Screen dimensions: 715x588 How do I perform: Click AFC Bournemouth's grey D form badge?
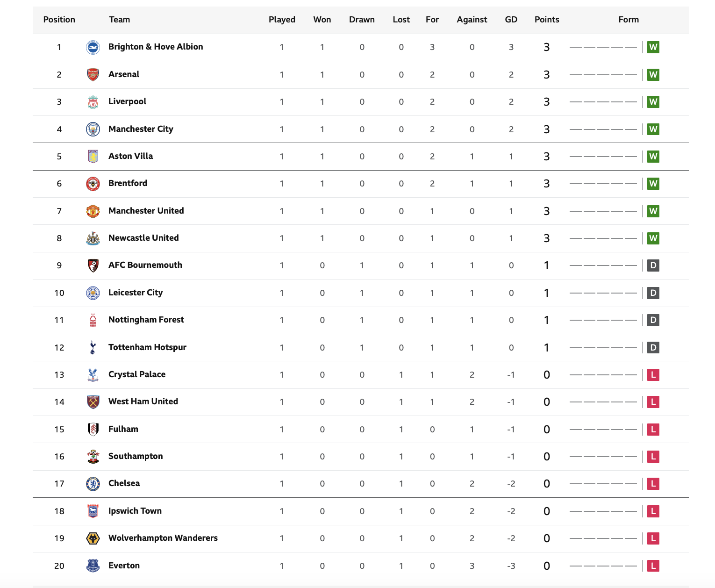(x=653, y=265)
